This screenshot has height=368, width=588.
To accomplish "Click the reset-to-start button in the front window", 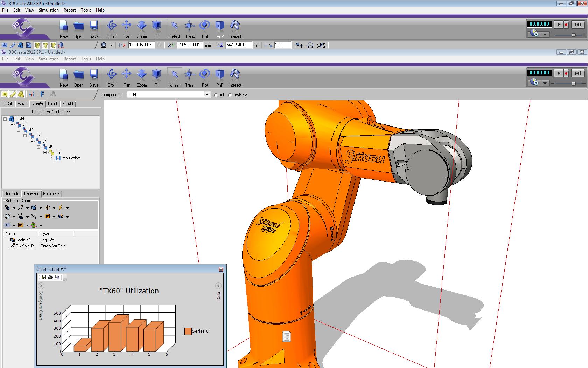I will [x=578, y=73].
